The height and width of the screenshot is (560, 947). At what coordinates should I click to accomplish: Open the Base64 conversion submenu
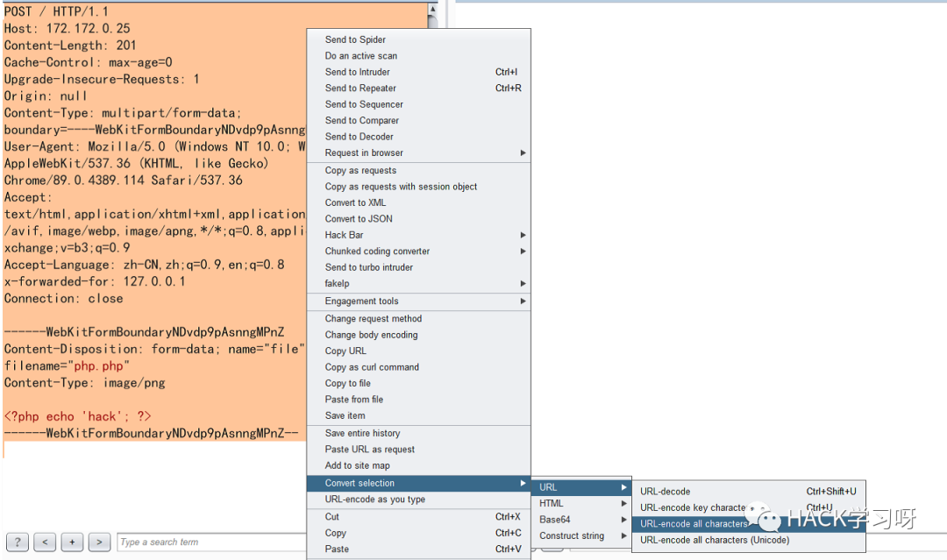(x=581, y=520)
